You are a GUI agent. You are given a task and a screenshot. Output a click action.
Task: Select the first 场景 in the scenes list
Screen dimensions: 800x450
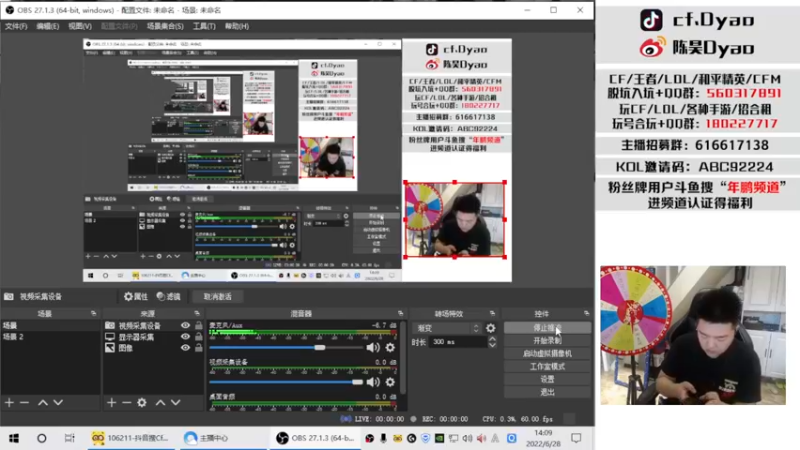(51, 326)
